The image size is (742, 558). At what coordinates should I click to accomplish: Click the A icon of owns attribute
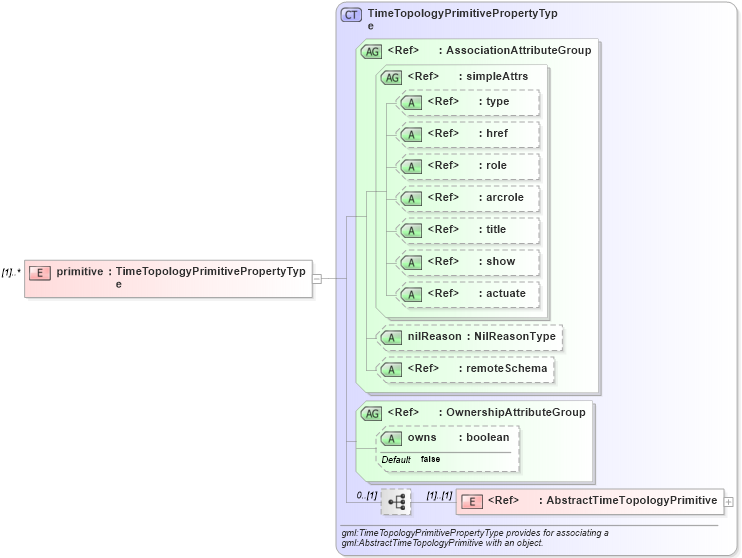[391, 439]
